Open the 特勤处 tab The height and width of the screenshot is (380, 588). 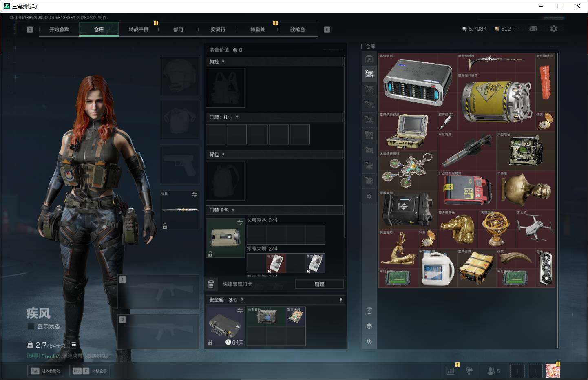[258, 29]
